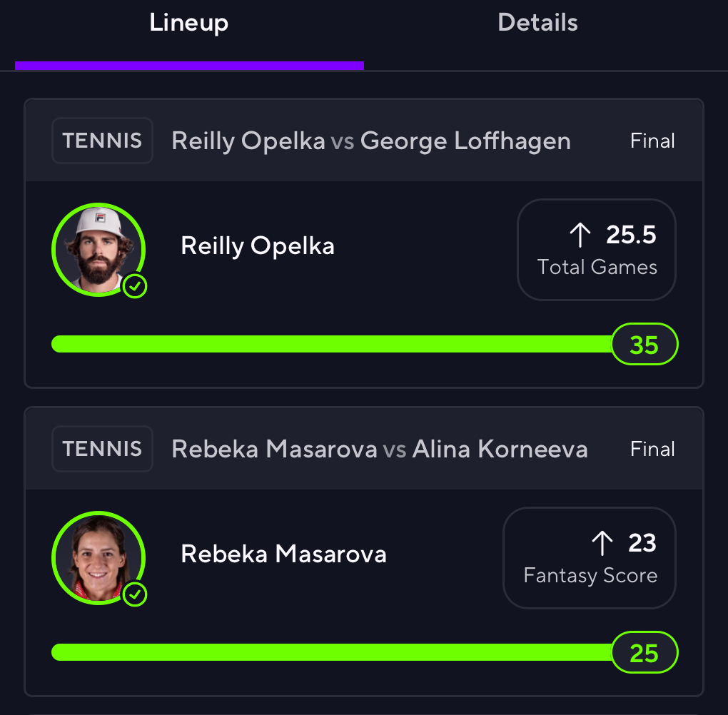Click the Final status on Opelka match
The image size is (728, 715).
pyautogui.click(x=652, y=141)
